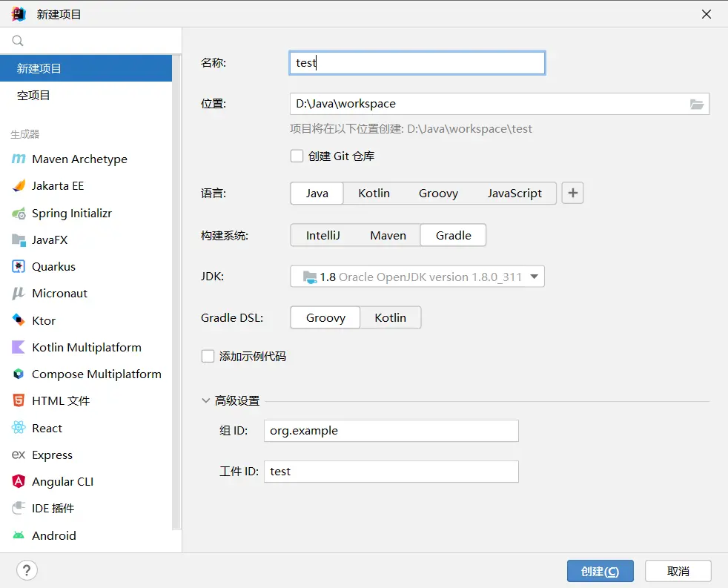Open the JDK version dropdown
This screenshot has width=728, height=588.
[417, 277]
